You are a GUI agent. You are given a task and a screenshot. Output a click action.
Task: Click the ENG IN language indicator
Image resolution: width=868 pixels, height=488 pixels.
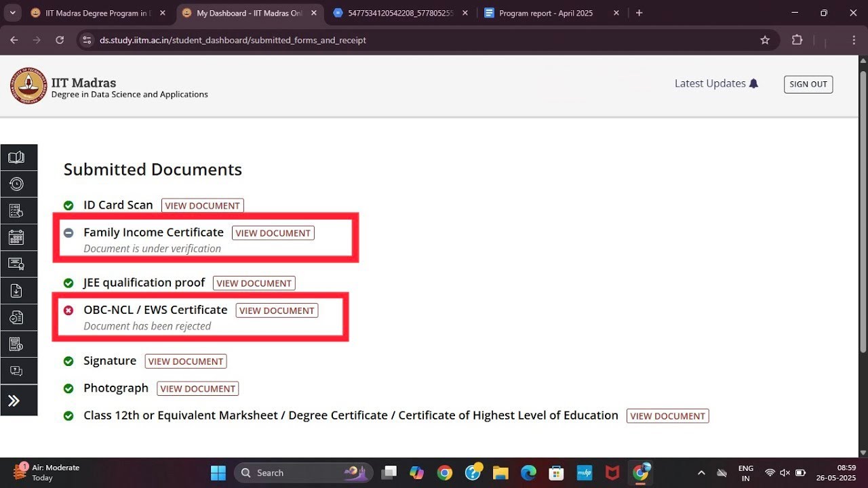click(746, 472)
